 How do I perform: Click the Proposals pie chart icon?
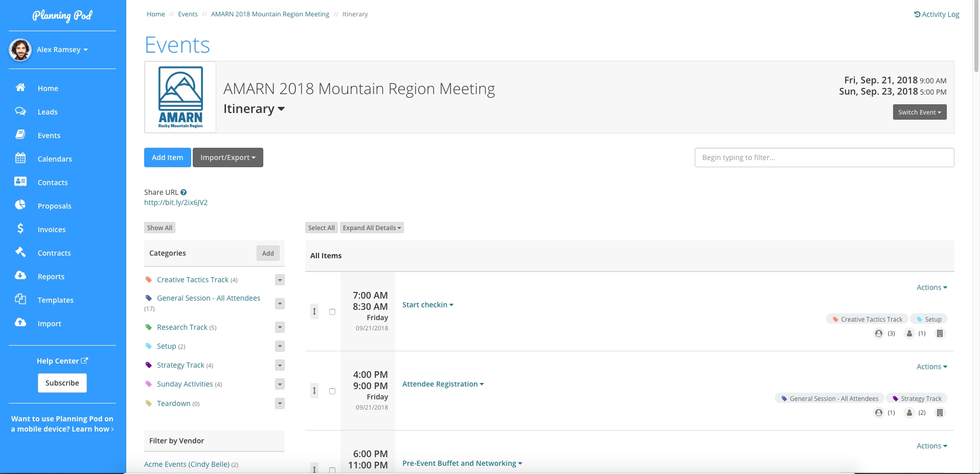[x=20, y=205]
